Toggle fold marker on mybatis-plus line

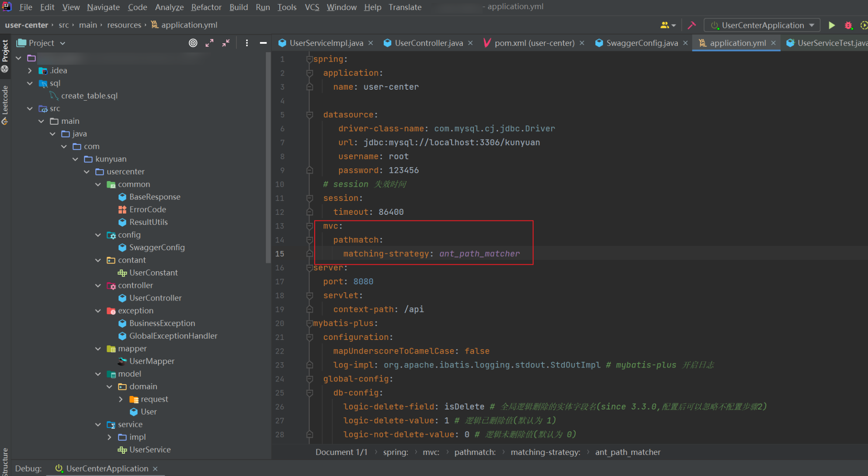(309, 323)
